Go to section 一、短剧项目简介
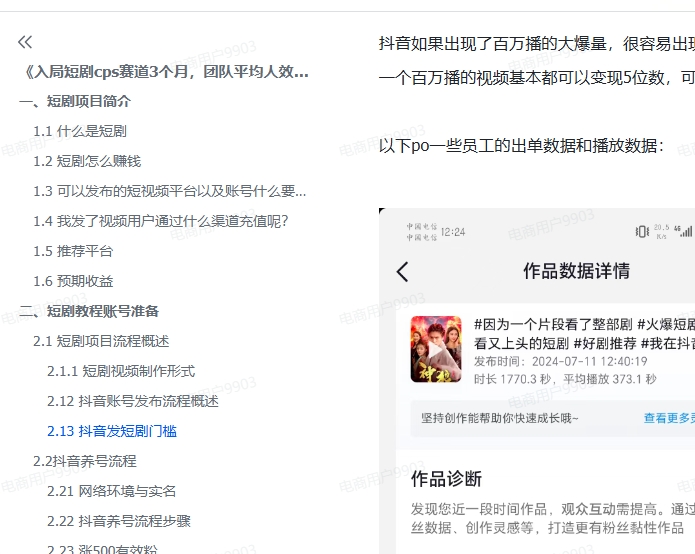The width and height of the screenshot is (695, 554). tap(75, 101)
